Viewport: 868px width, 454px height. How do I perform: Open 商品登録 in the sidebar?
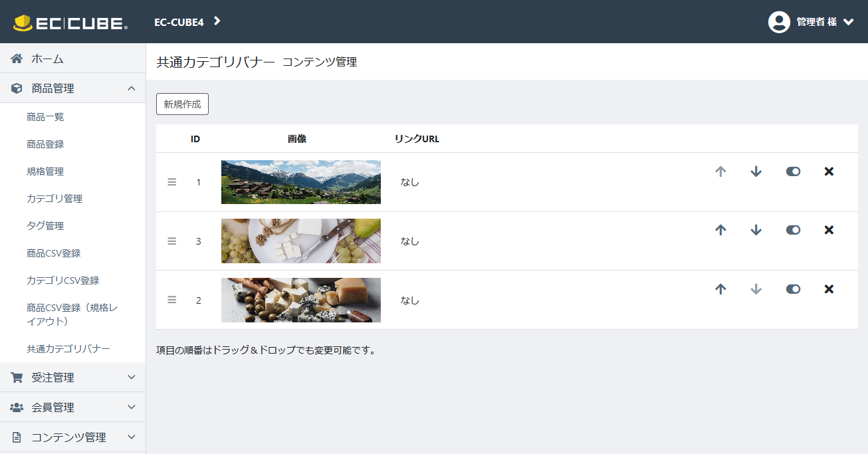45,144
